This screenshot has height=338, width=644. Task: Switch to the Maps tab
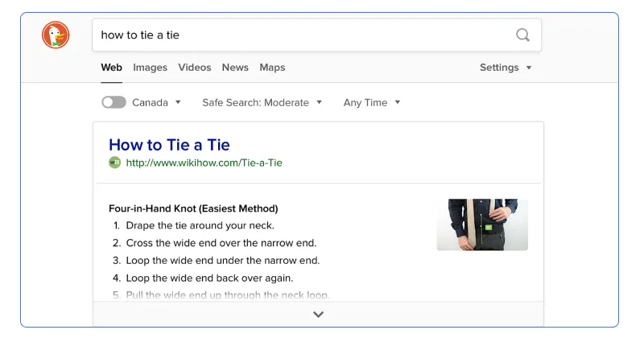point(272,68)
